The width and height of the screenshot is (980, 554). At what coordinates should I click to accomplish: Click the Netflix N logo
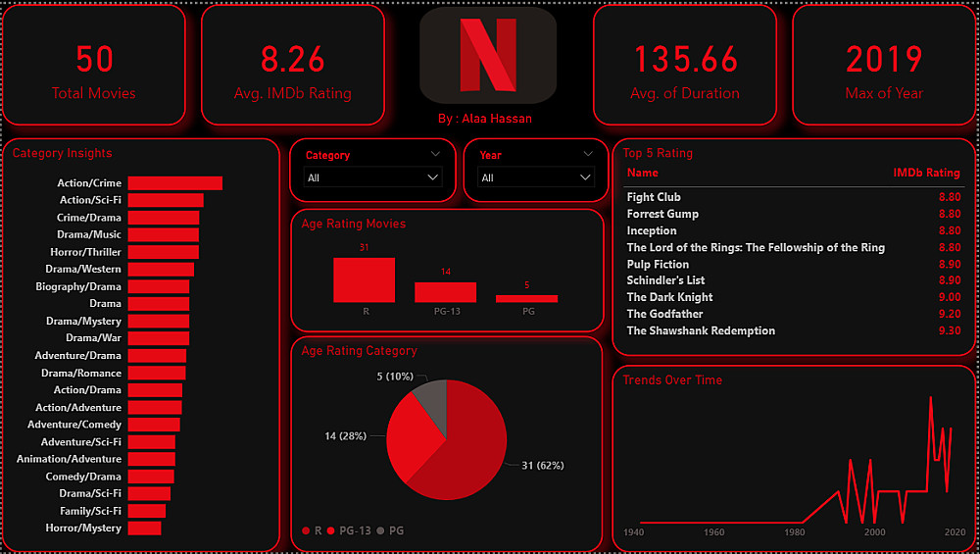pos(488,55)
